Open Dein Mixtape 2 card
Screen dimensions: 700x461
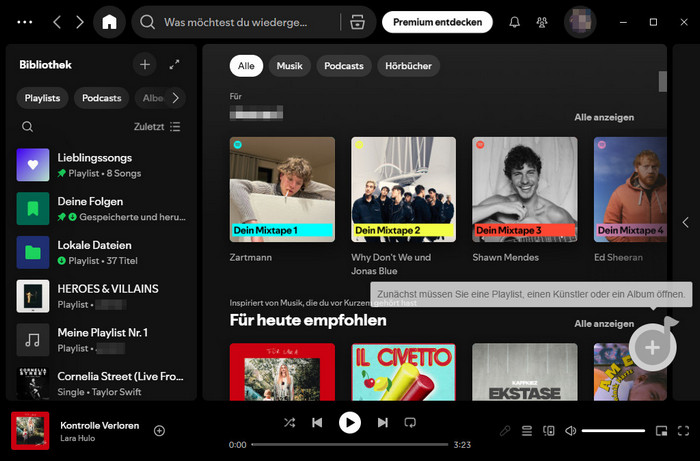pos(404,189)
